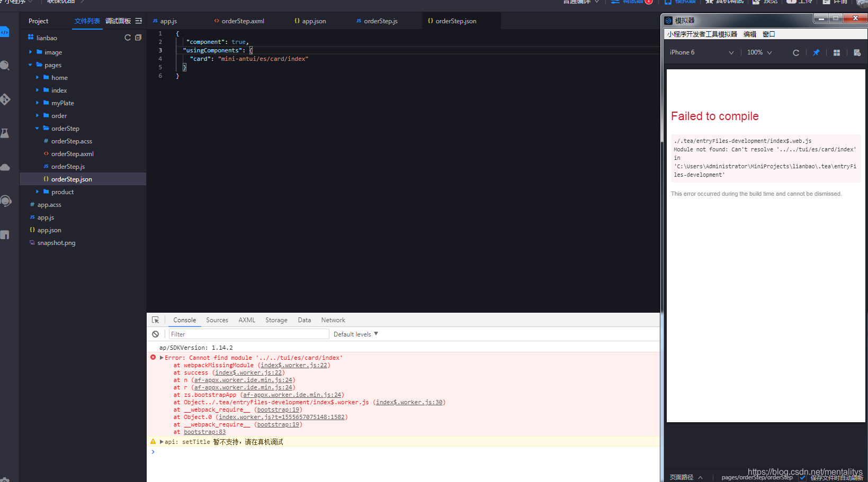The image size is (868, 482).
Task: Activate the element inspector in devtools
Action: pos(156,320)
